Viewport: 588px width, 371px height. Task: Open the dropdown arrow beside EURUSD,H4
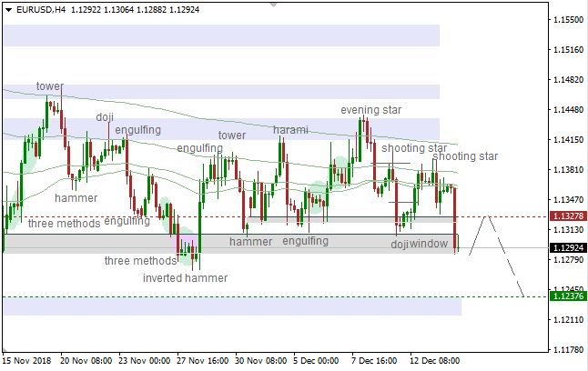click(x=8, y=10)
